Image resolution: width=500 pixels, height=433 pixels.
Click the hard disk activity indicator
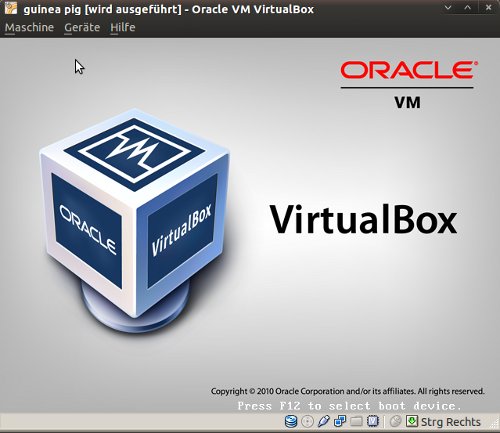coord(291,422)
